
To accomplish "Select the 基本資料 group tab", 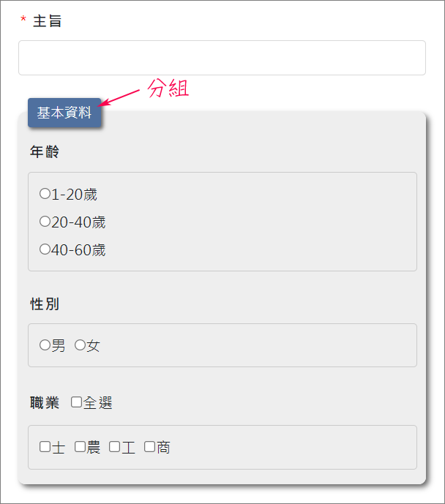I will pyautogui.click(x=64, y=113).
